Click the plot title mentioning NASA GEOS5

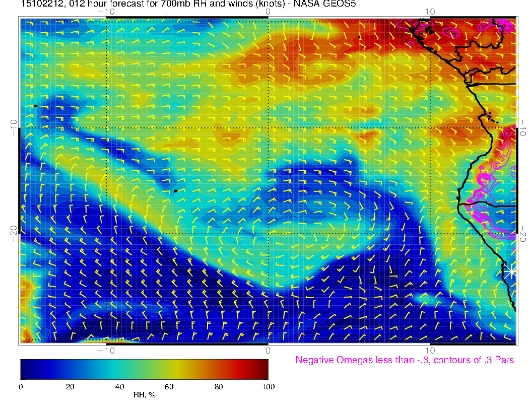click(188, 4)
